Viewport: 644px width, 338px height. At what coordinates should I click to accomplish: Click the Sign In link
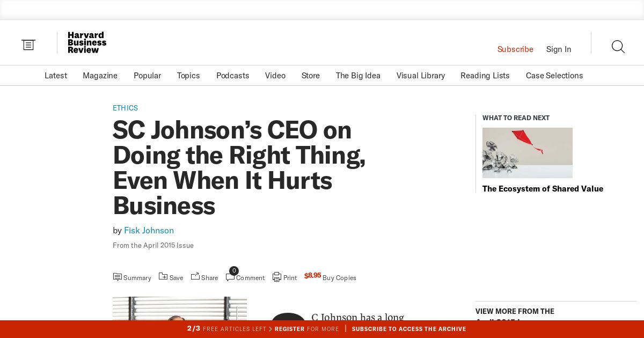(x=559, y=49)
